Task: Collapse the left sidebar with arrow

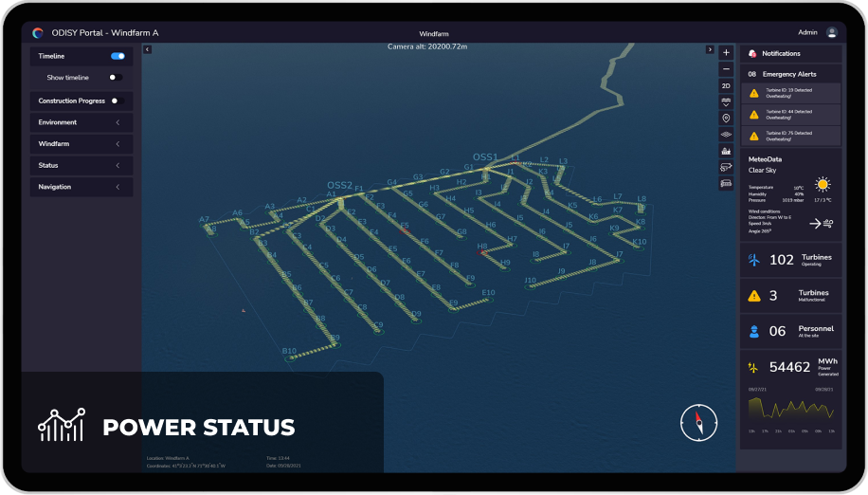Action: click(147, 49)
